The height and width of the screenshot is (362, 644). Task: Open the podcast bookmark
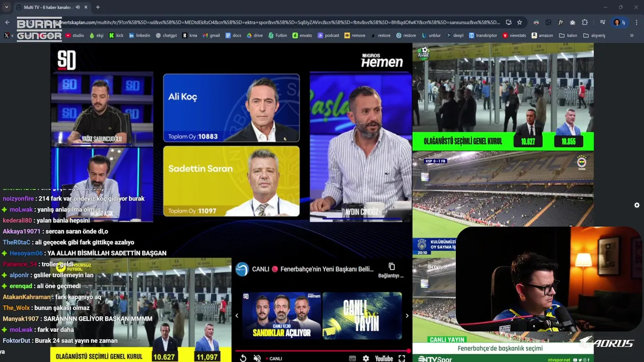pyautogui.click(x=328, y=35)
